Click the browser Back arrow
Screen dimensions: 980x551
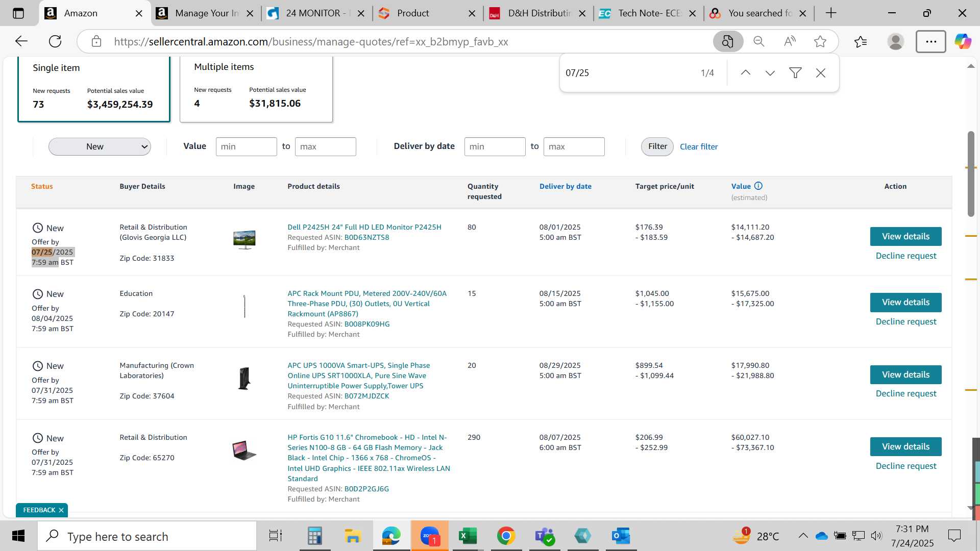(21, 41)
